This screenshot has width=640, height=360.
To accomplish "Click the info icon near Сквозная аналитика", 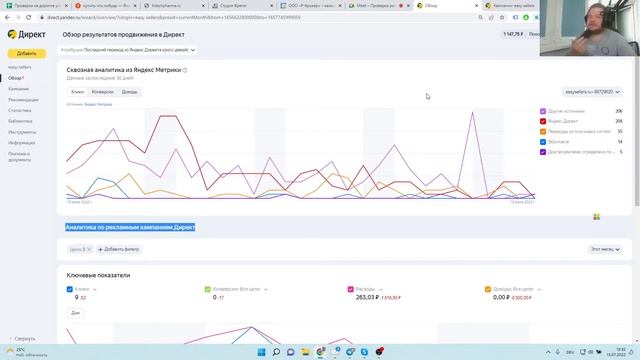I will [x=185, y=70].
